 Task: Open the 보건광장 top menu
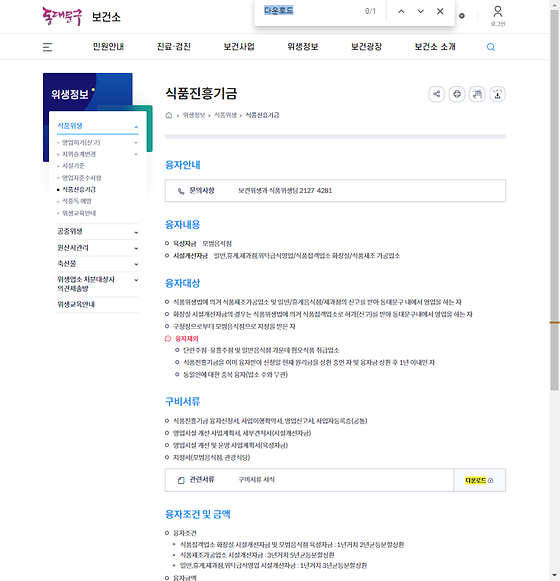point(367,47)
